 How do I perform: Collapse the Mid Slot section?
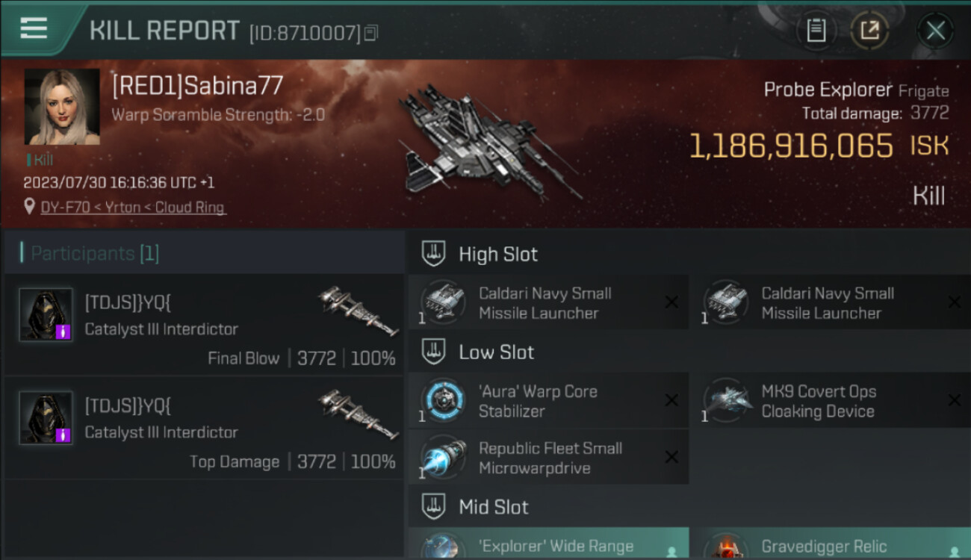point(433,507)
